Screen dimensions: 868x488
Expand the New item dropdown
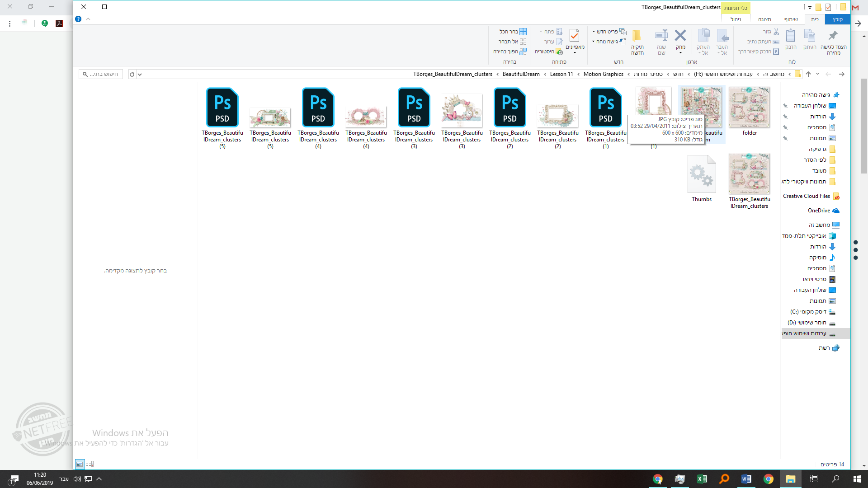click(x=594, y=32)
